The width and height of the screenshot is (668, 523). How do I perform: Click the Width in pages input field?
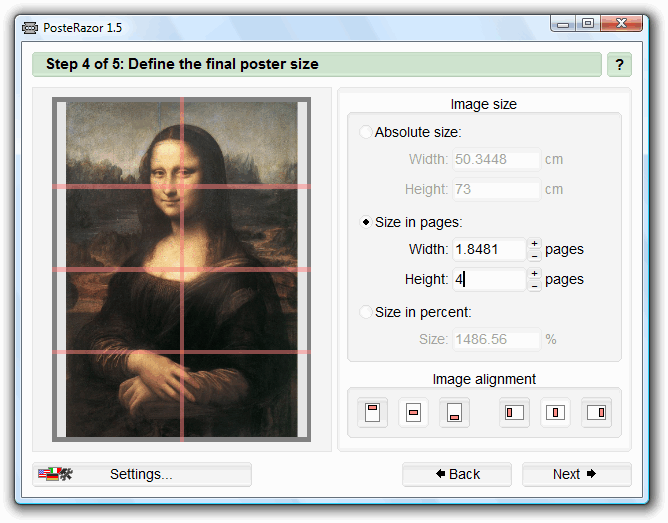tap(489, 250)
